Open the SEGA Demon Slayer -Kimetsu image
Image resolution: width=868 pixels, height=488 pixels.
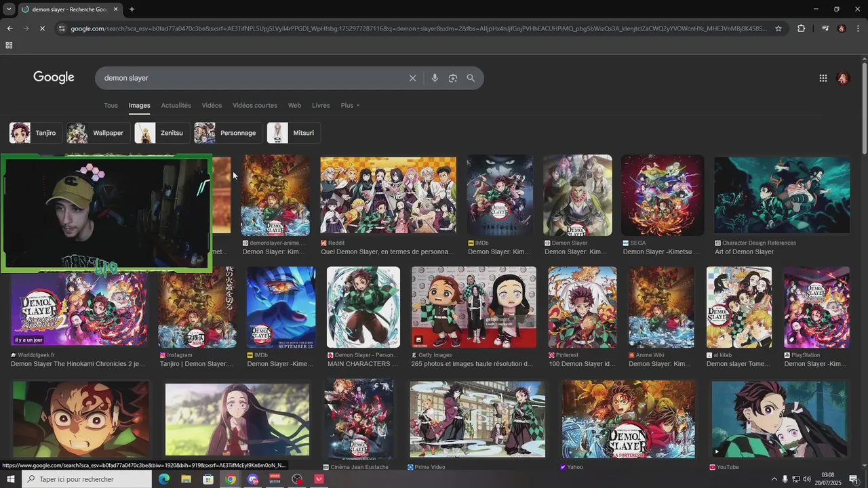[x=663, y=195]
